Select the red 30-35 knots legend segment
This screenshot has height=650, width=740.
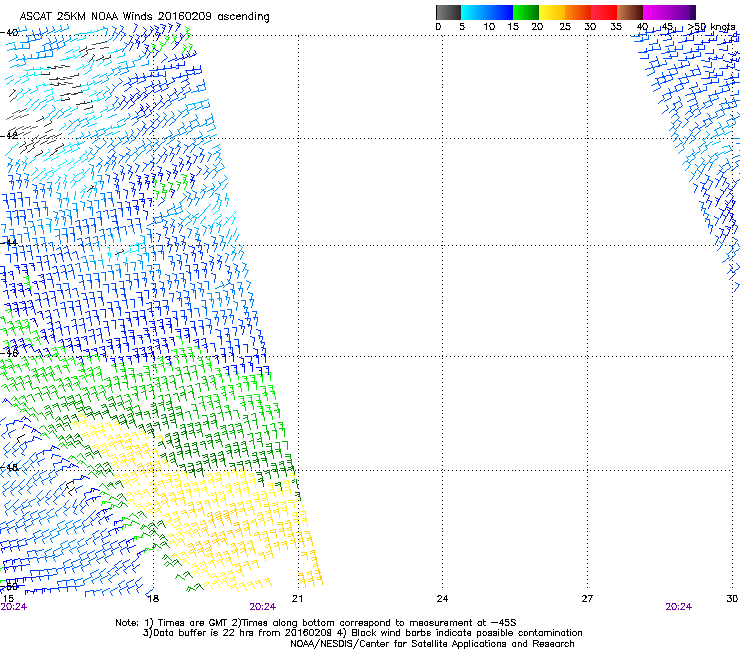(604, 12)
